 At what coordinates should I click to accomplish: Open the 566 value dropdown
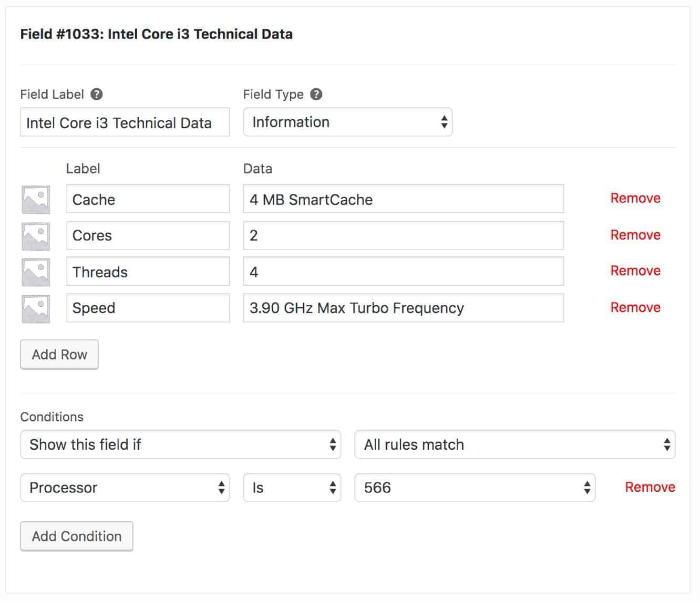[475, 488]
